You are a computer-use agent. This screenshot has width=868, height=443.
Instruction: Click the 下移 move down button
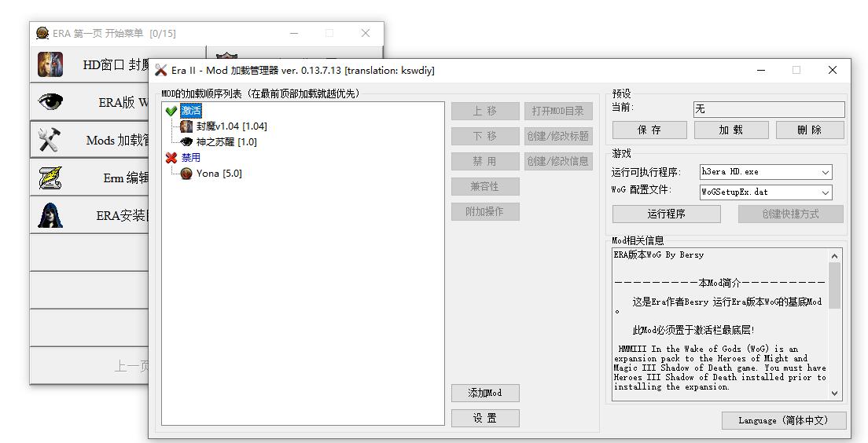click(x=485, y=136)
